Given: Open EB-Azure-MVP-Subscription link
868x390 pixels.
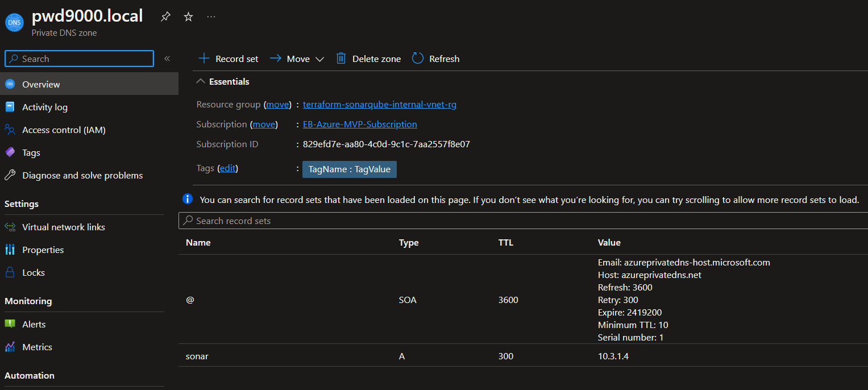Looking at the screenshot, I should [360, 124].
